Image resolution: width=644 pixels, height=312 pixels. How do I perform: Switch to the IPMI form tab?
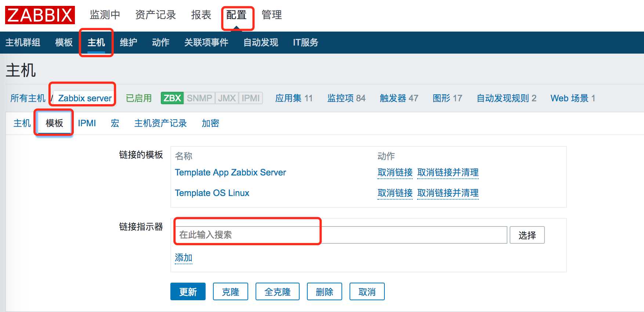pyautogui.click(x=87, y=123)
